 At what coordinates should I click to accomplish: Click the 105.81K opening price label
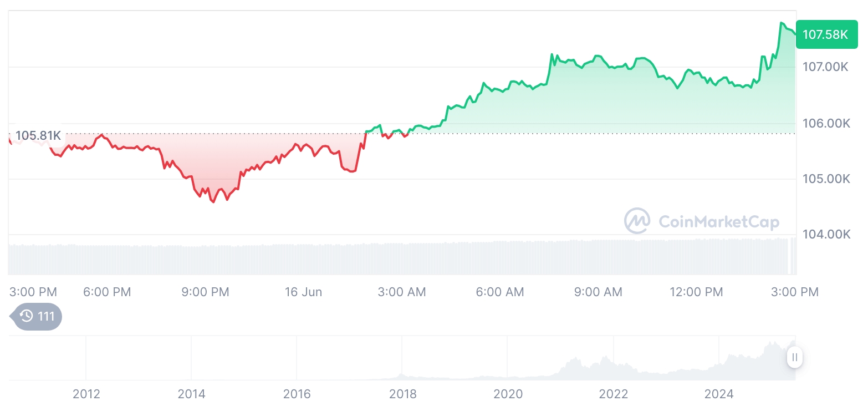click(38, 135)
